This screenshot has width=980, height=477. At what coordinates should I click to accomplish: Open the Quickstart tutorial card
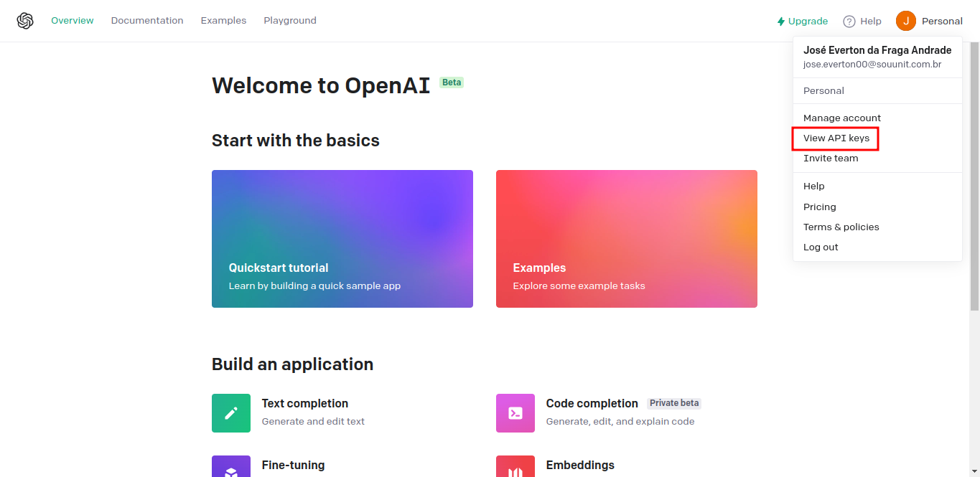[342, 239]
